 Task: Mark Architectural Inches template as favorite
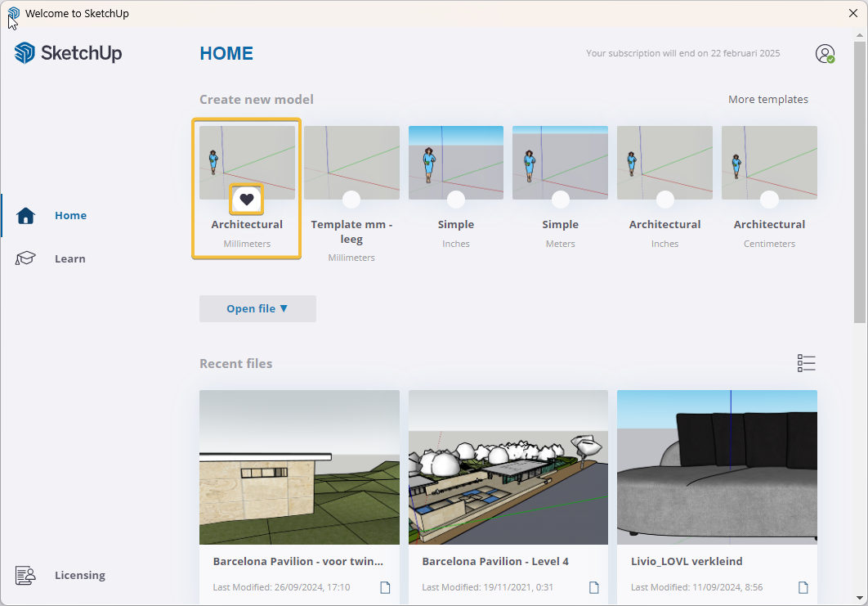coord(664,200)
